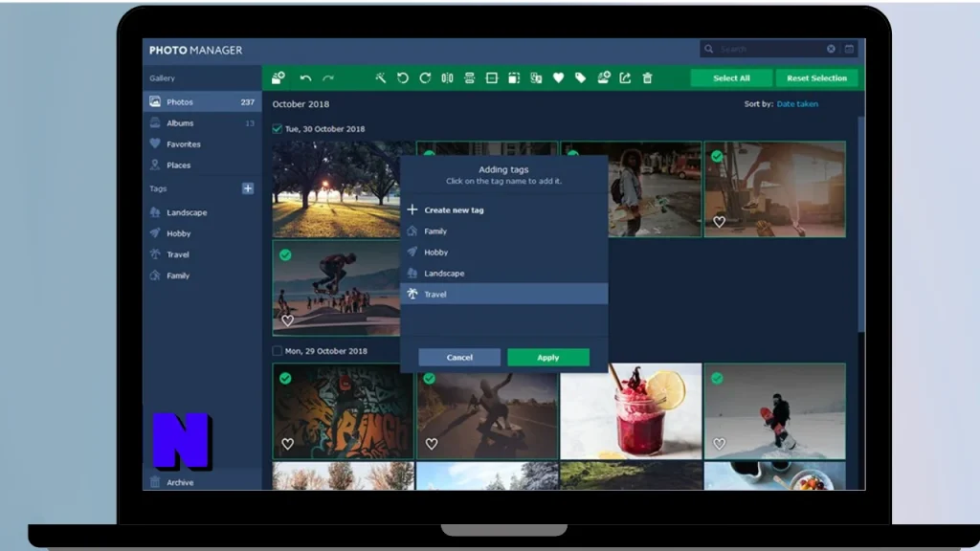Check the Mon, 29 October 2018 checkbox

coord(277,351)
